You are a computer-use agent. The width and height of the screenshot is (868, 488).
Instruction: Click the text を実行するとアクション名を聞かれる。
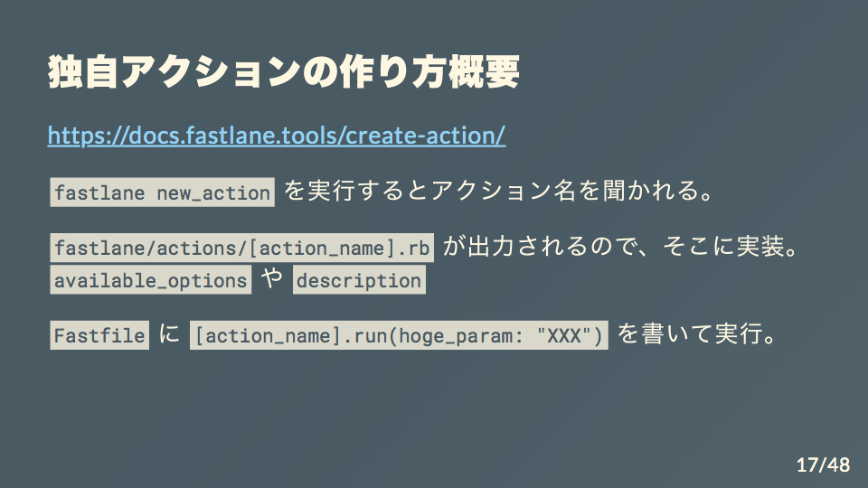(x=499, y=191)
